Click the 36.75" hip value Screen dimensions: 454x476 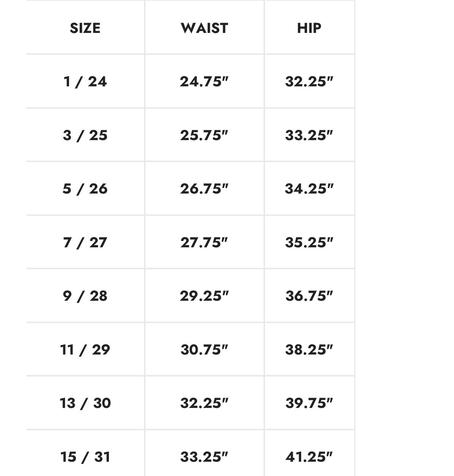pyautogui.click(x=309, y=296)
